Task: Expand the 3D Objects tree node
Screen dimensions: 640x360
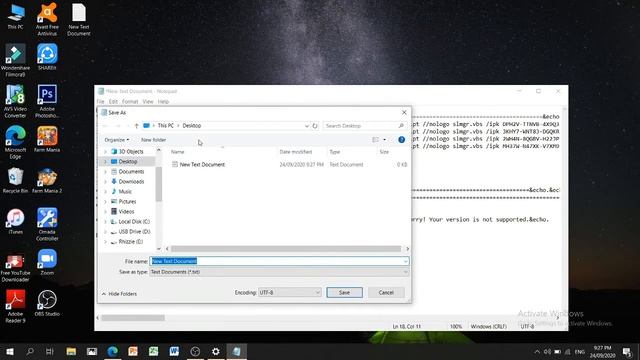Action: click(105, 151)
